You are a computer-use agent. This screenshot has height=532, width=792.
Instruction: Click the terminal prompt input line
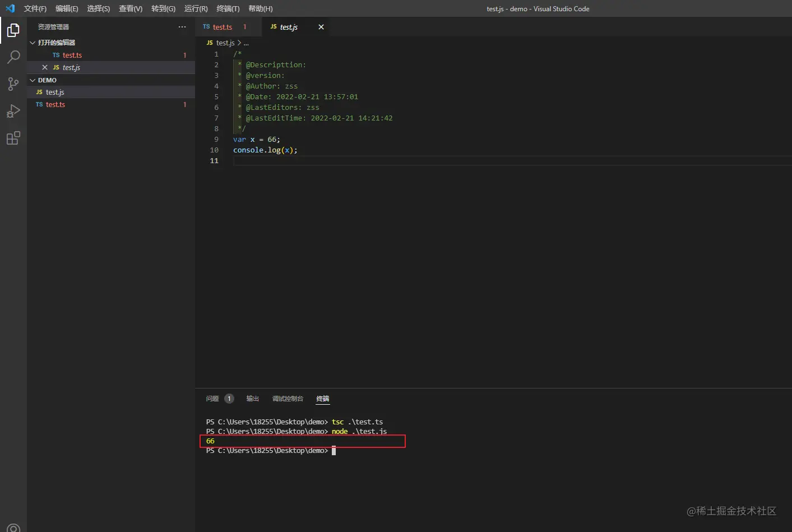tap(334, 451)
